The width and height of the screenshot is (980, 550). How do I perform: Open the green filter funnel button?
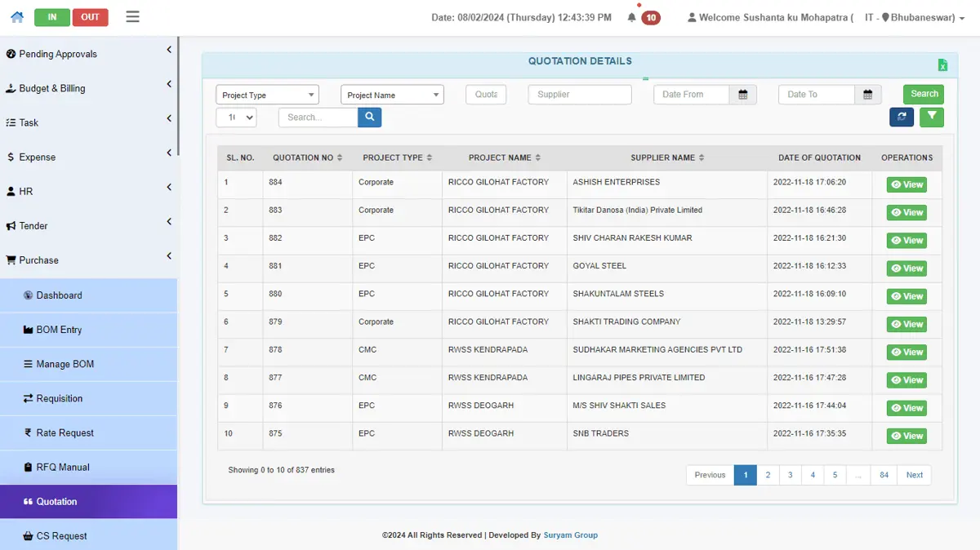tap(932, 118)
